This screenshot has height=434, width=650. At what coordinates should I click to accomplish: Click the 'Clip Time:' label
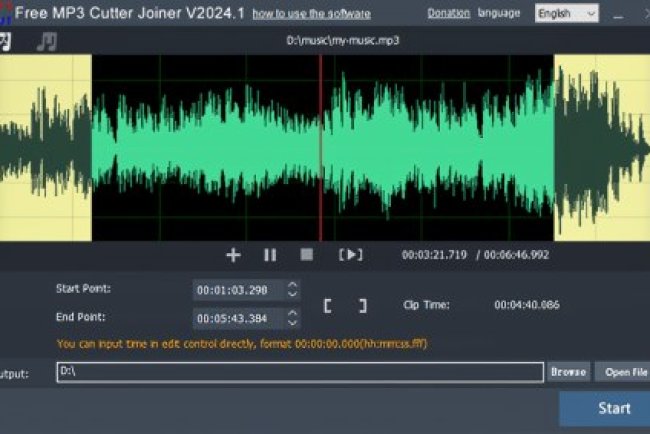(x=427, y=305)
